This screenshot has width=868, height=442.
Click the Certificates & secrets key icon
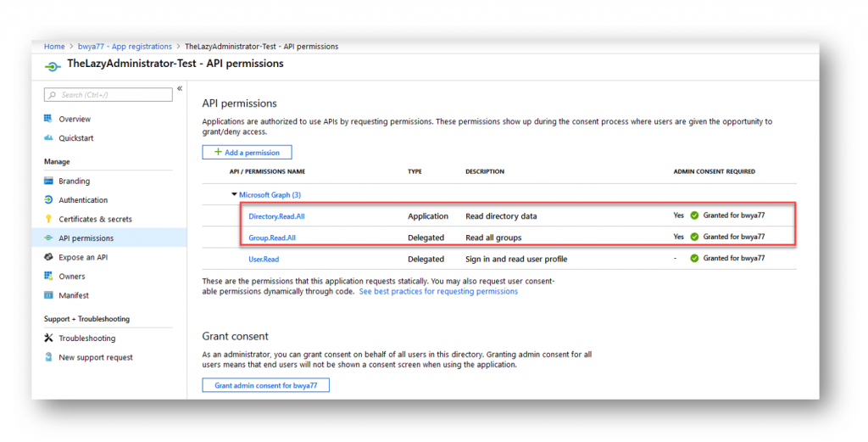pyautogui.click(x=48, y=219)
